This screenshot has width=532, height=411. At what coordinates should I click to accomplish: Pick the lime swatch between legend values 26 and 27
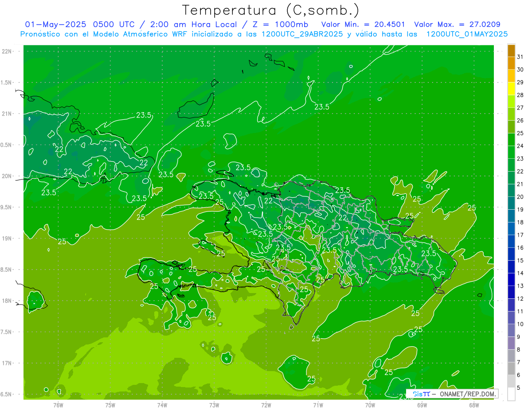coord(512,114)
